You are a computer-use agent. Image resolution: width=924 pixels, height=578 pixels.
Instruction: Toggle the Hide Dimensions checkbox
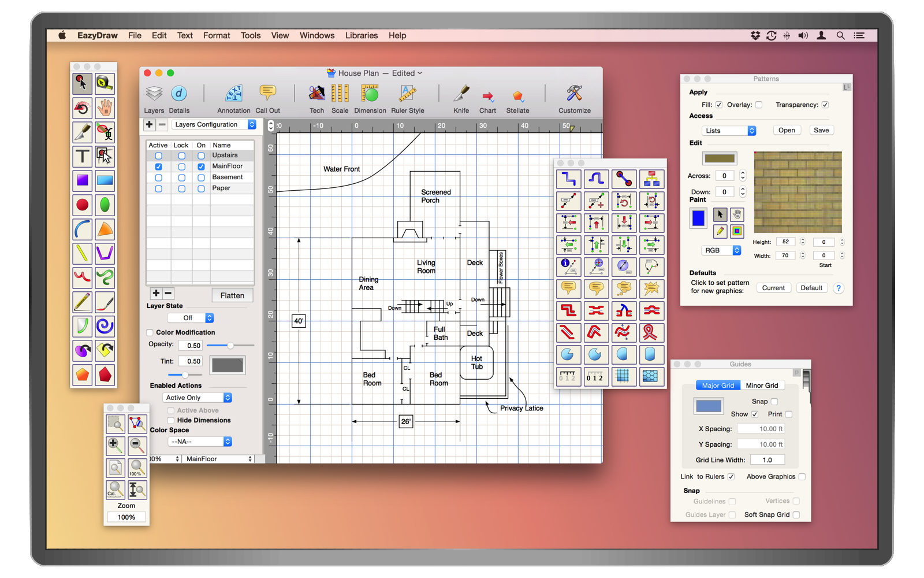tap(171, 420)
